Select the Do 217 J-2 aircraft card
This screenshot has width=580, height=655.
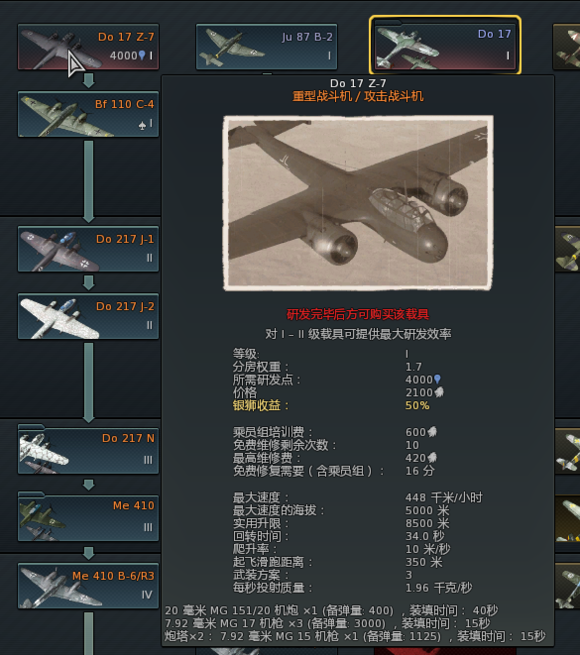point(88,316)
